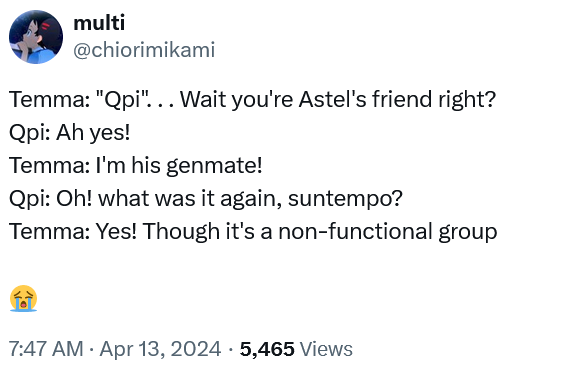Open the 7:47 AM timestamp
582x372 pixels.
click(x=46, y=349)
